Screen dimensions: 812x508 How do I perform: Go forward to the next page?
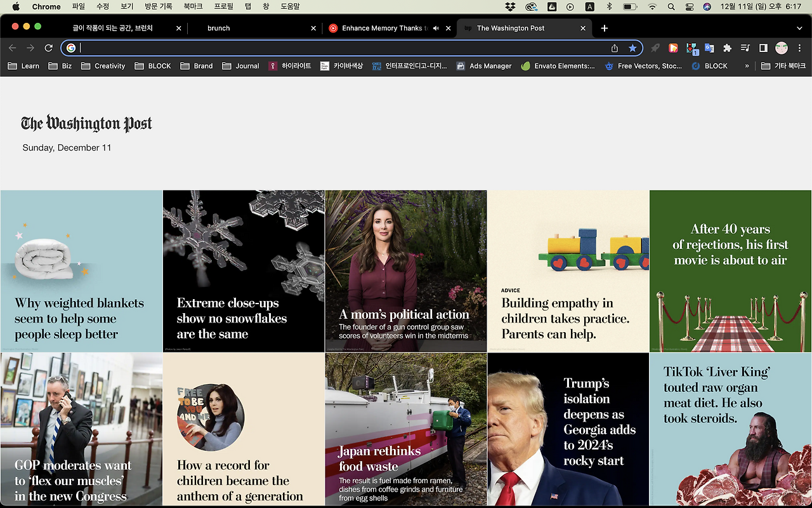(x=30, y=48)
